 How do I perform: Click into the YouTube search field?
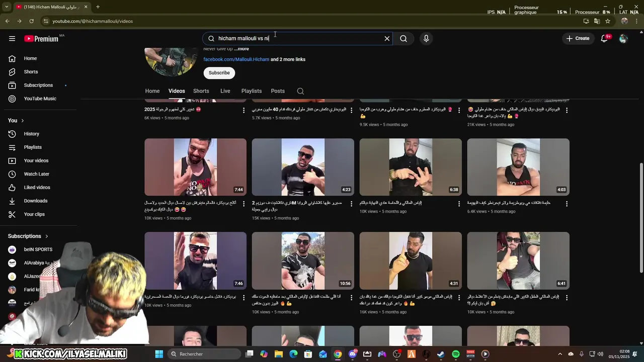coord(297,39)
